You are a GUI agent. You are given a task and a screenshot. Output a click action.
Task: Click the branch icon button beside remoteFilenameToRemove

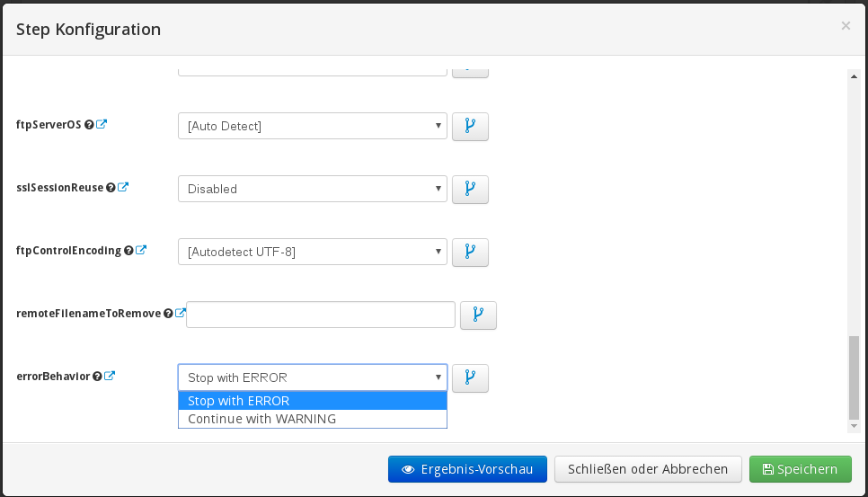[478, 315]
